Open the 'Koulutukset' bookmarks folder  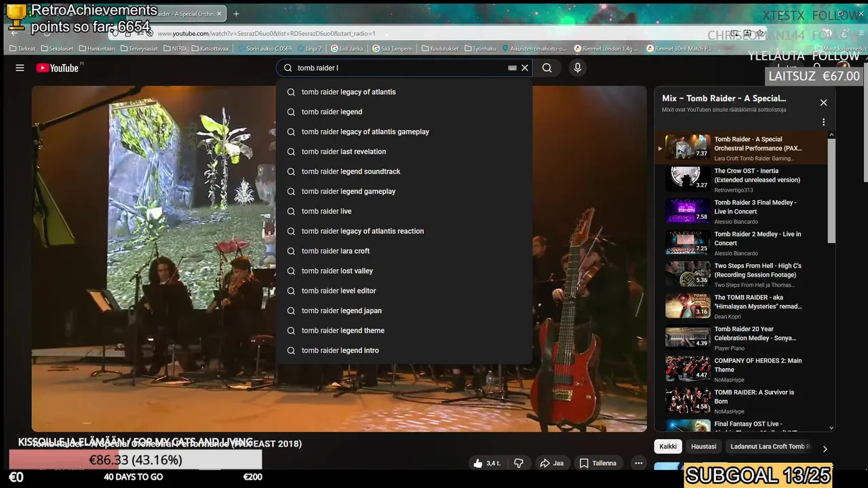point(440,49)
